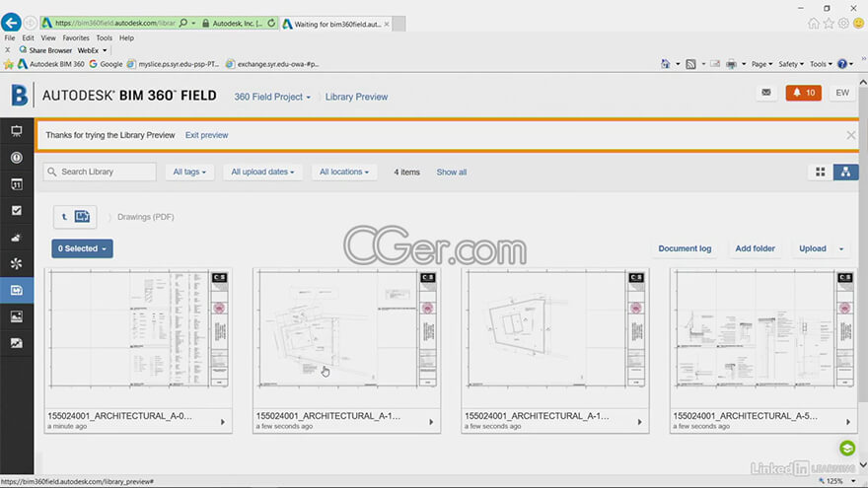
Task: Expand the Page command bar menu
Action: tap(761, 64)
